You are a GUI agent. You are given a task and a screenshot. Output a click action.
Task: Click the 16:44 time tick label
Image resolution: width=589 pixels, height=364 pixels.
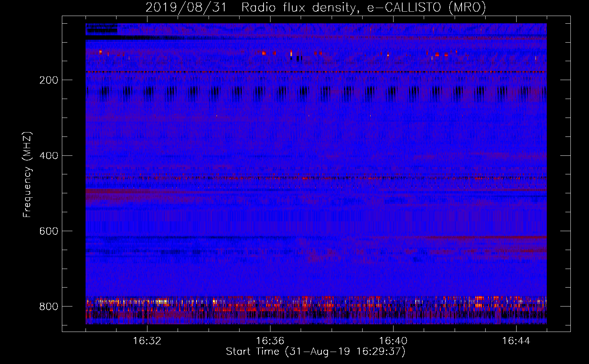516,341
